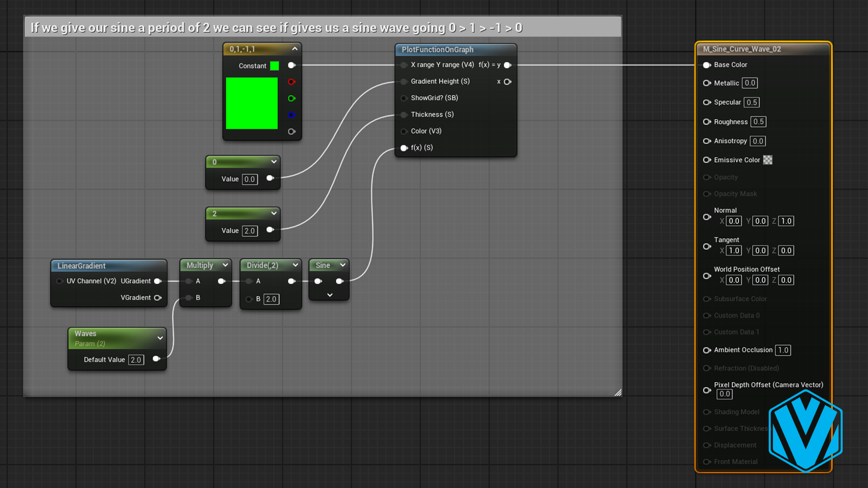Click the Waves parameter output pin
The image size is (868, 488).
(156, 359)
